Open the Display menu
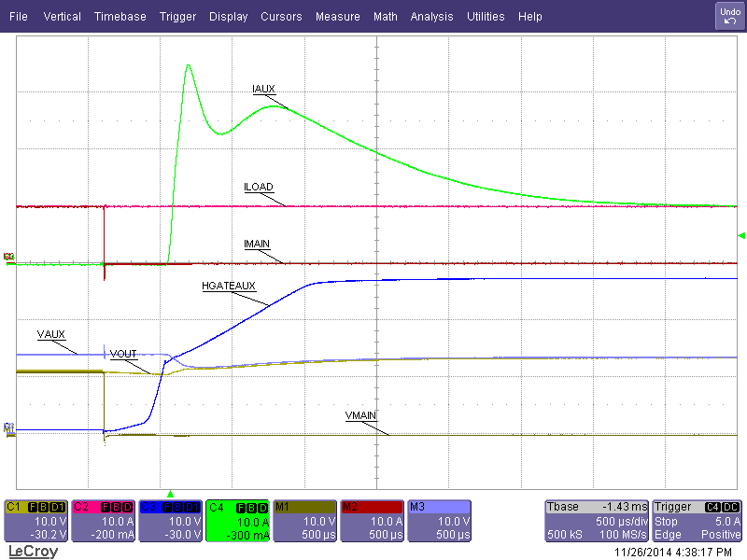The image size is (747, 560). point(228,16)
